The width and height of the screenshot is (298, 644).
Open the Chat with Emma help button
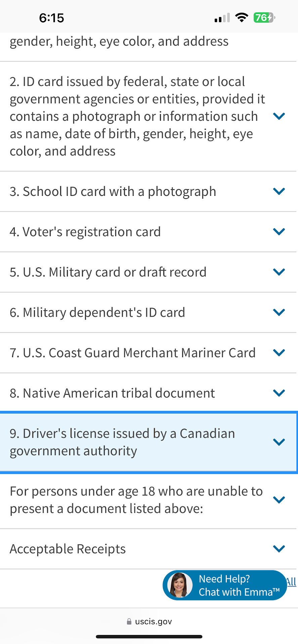coord(239,585)
